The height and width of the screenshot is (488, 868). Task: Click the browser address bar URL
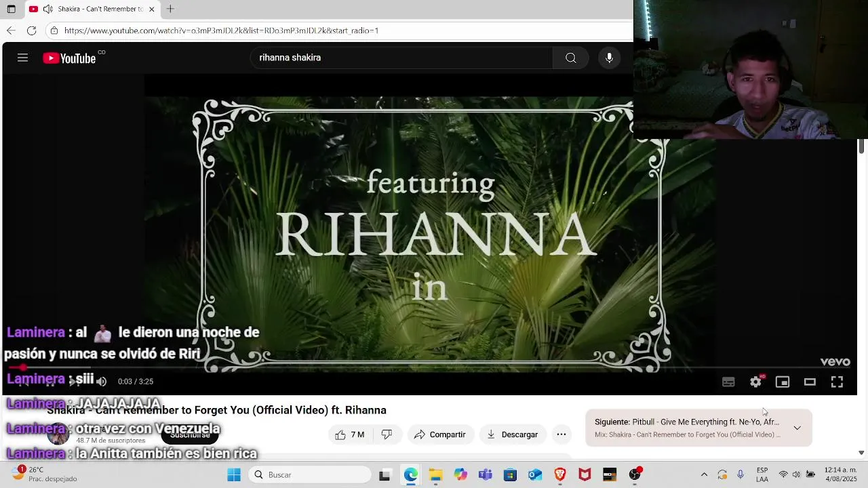(x=221, y=30)
